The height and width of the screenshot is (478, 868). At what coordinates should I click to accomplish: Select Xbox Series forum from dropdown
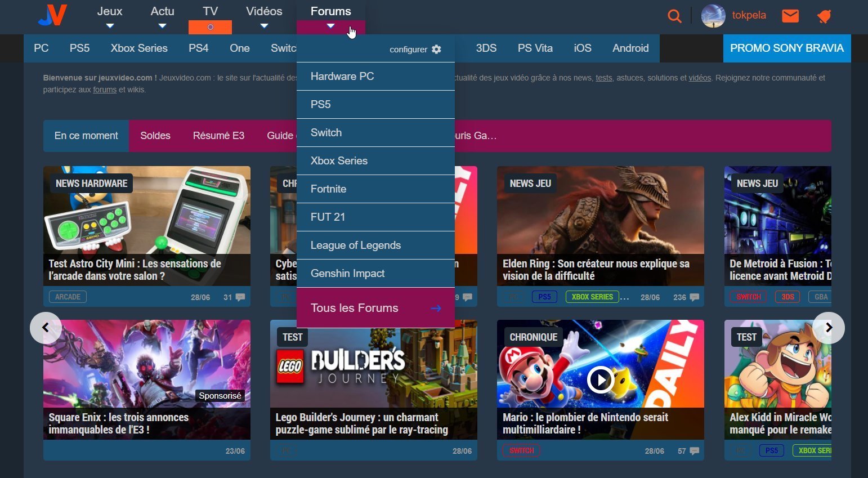point(375,161)
